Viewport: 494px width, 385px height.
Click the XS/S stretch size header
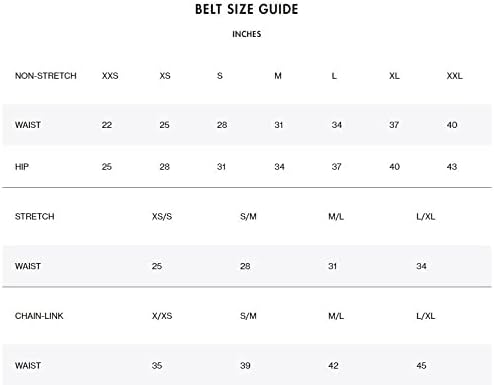(162, 217)
